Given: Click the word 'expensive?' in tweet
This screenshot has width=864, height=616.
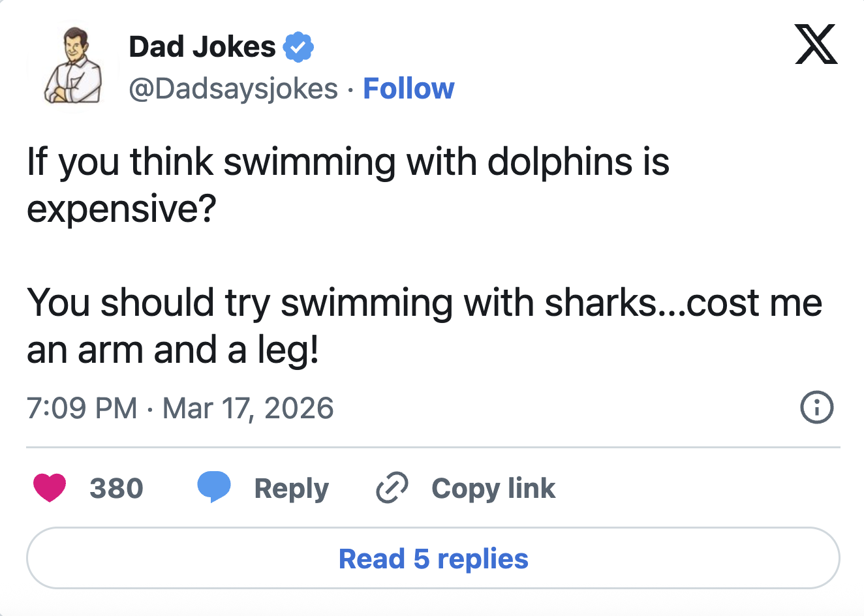Looking at the screenshot, I should click(121, 209).
